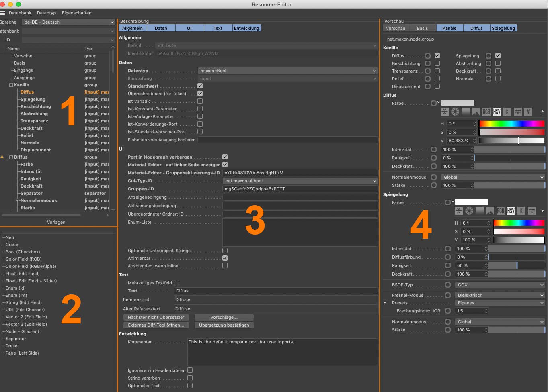Screen dimensions: 548x392
Task: Open the hamburger menu icon at top-left
Action: 3,13
